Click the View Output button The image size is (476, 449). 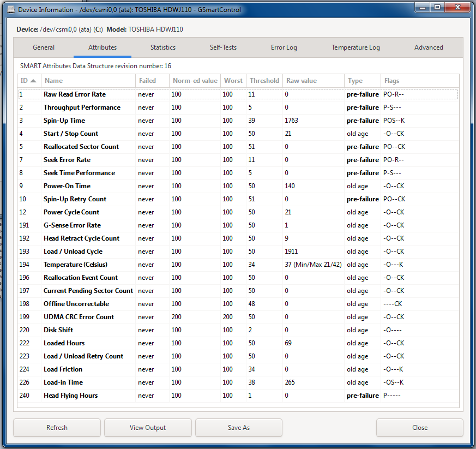click(148, 427)
